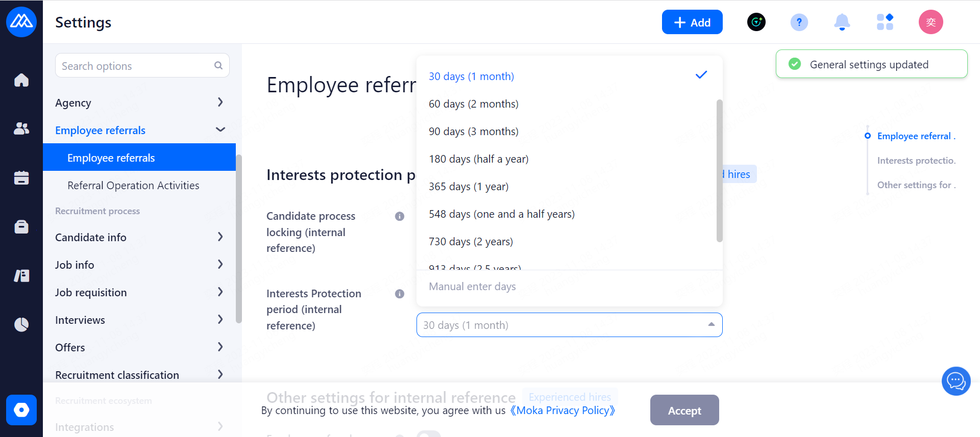Expand the Agency settings section

[220, 102]
